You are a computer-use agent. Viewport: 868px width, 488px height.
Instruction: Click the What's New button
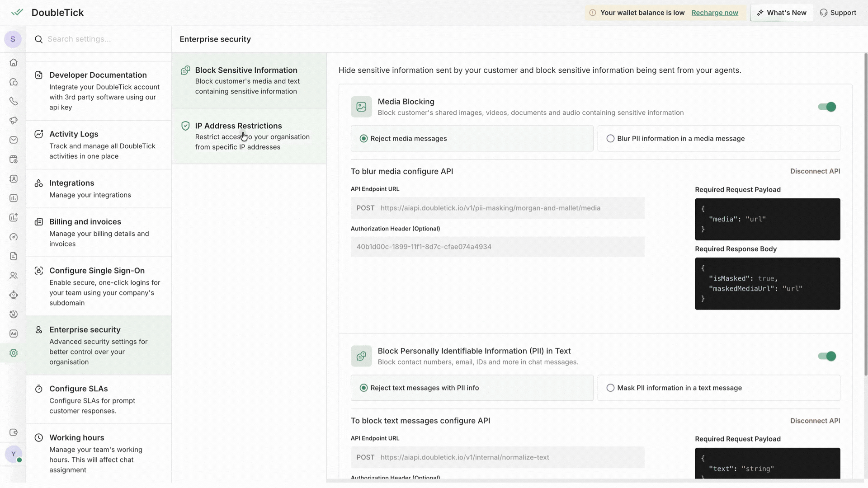tap(782, 13)
